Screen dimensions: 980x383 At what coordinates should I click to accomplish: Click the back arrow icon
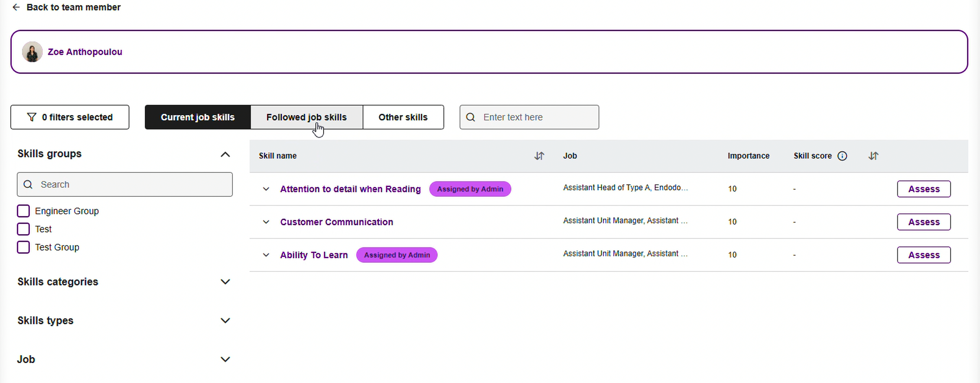click(x=16, y=7)
